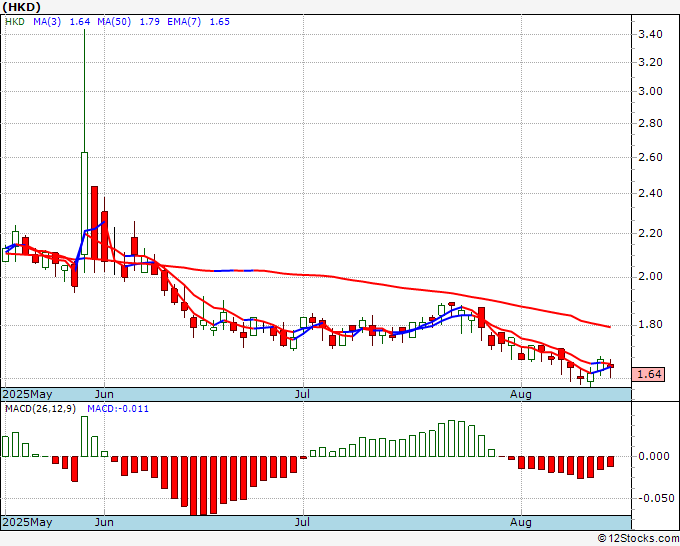Screen dimensions: 680x546
Task: Click the Jun label on price chart axis
Action: pyautogui.click(x=104, y=394)
